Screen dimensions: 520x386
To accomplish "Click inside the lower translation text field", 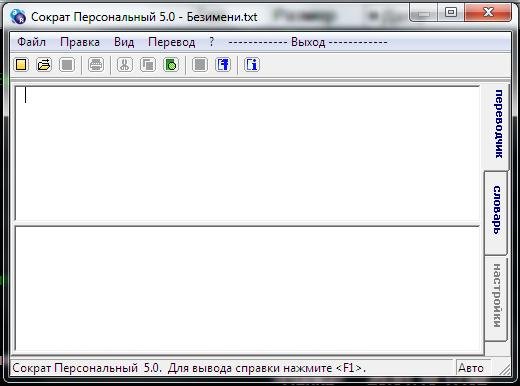I will (247, 288).
